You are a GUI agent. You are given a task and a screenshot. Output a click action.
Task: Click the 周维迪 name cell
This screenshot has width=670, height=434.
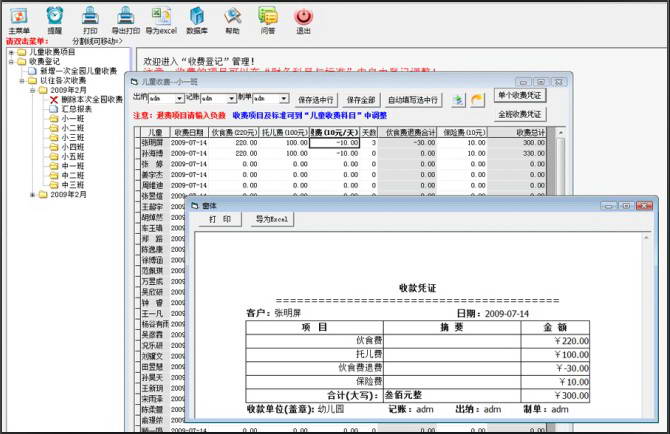tap(155, 185)
